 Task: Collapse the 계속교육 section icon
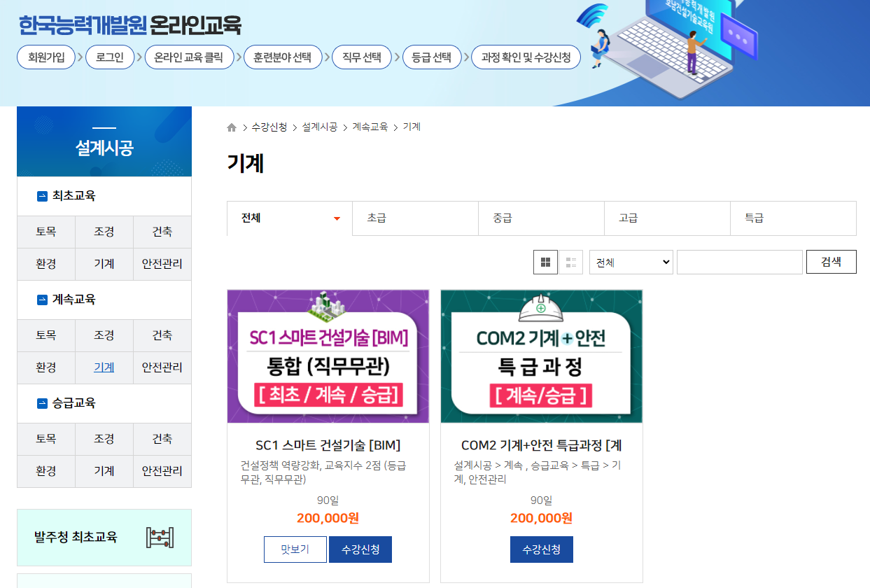[x=42, y=300]
